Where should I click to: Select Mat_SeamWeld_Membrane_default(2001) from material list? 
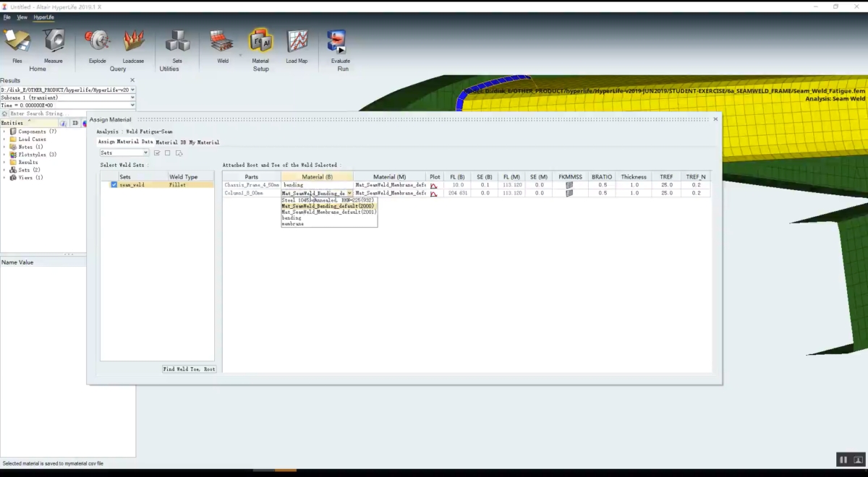(x=327, y=212)
